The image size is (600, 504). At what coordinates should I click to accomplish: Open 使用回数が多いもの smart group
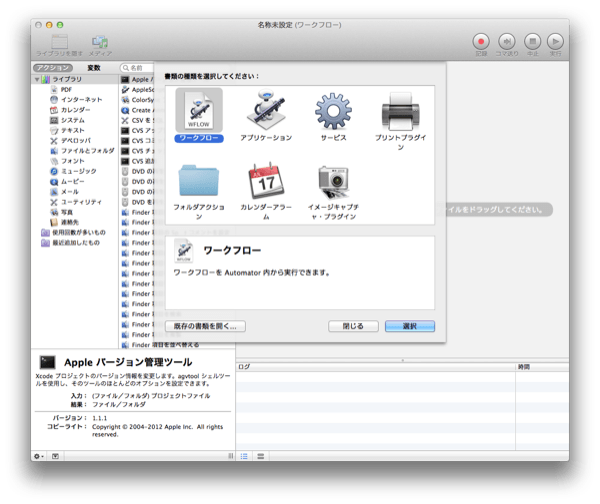pos(79,232)
